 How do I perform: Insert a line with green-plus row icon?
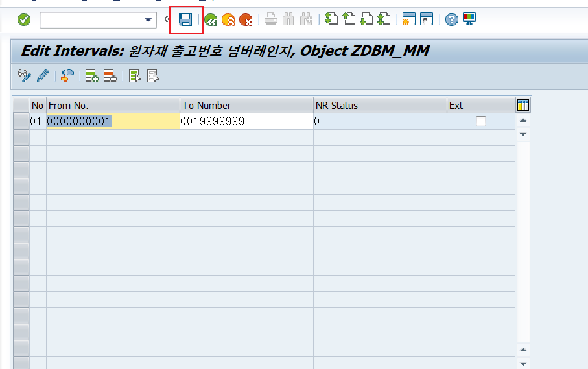[92, 76]
